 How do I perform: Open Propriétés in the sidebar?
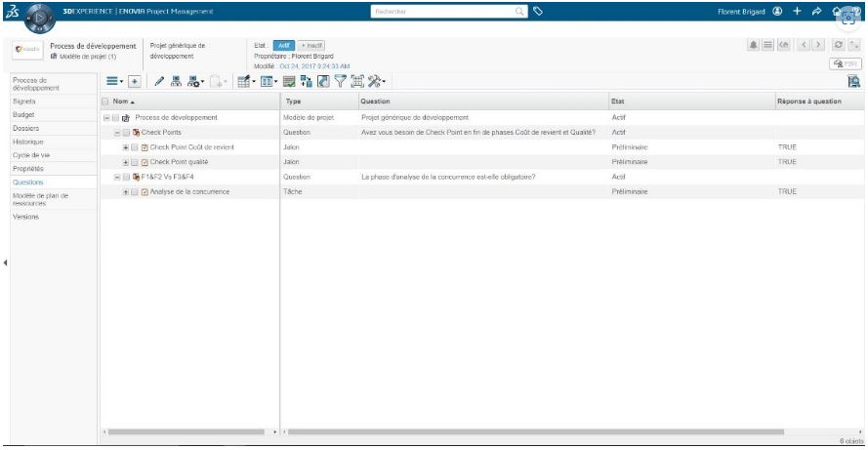27,168
